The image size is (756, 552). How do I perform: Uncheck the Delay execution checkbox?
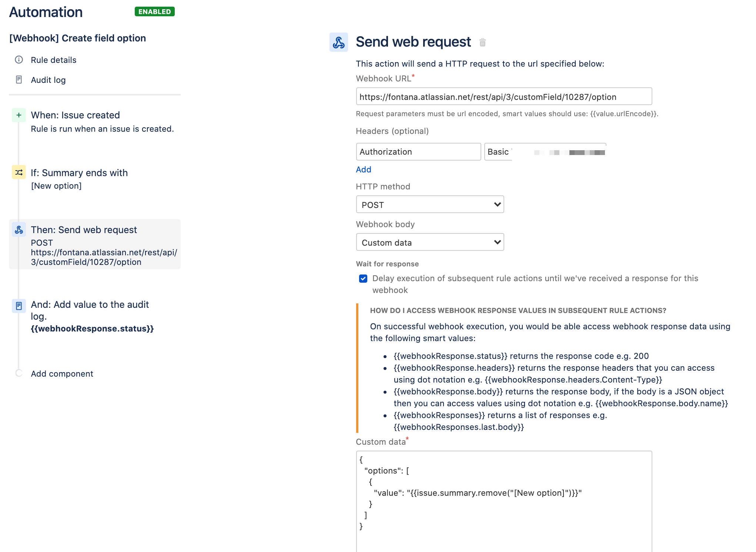pyautogui.click(x=363, y=279)
